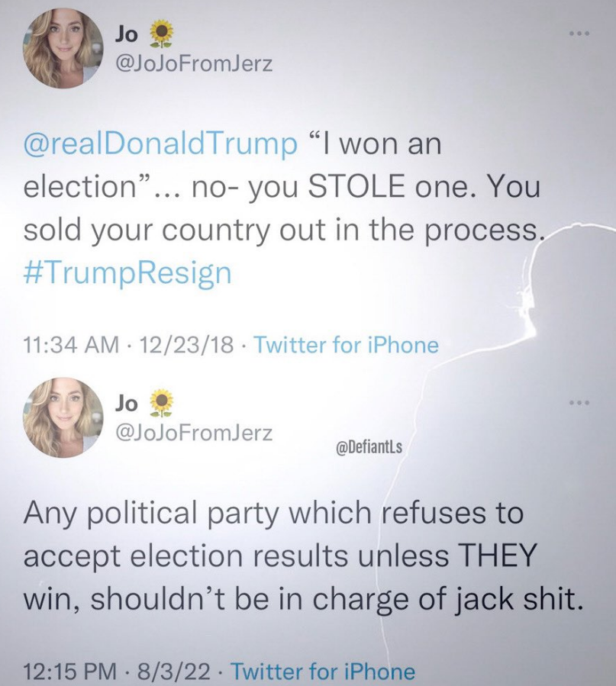Image resolution: width=616 pixels, height=686 pixels.
Task: Open Jo's display name on the top tweet
Action: (127, 33)
